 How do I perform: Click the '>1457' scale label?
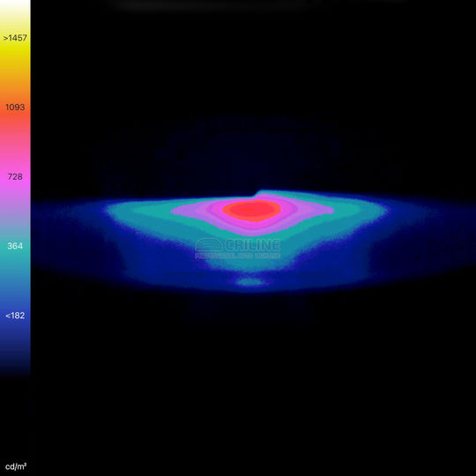(15, 38)
